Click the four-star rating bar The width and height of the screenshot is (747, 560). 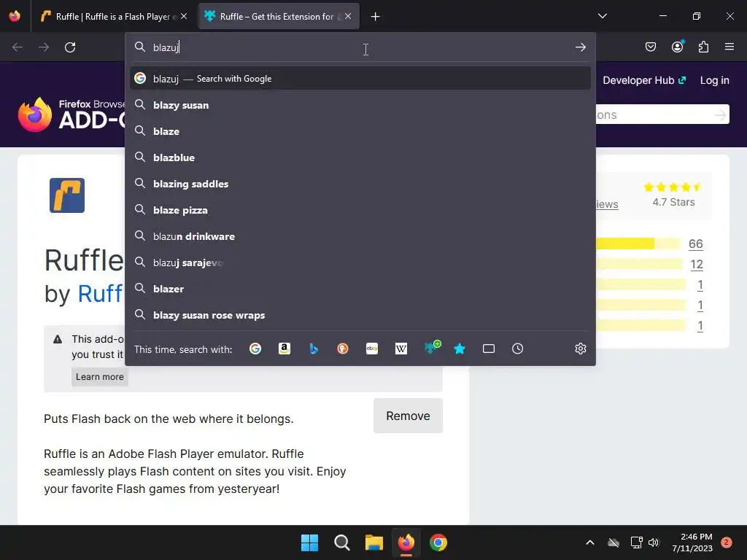[x=639, y=264]
